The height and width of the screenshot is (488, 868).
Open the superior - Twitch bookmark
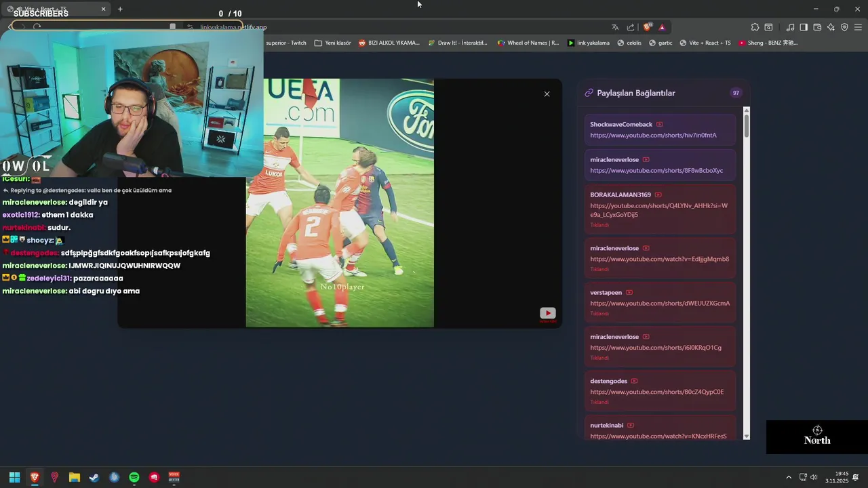pyautogui.click(x=285, y=43)
